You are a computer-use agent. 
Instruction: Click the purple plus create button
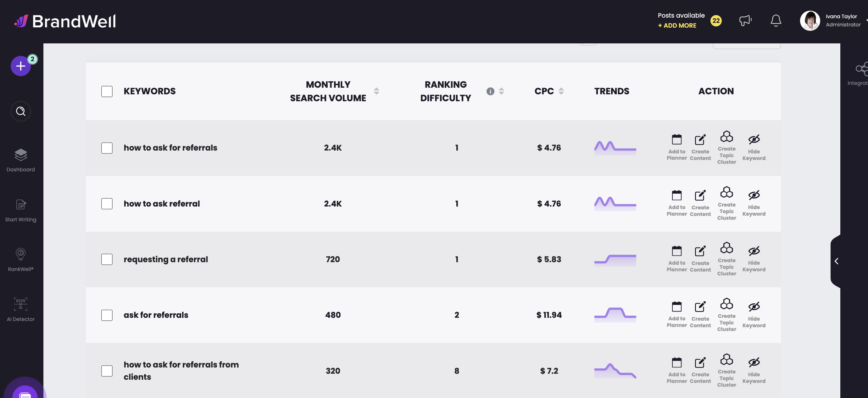click(20, 66)
